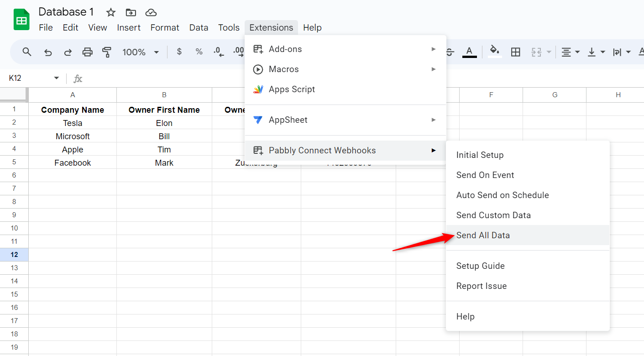
Task: Open Apps Script
Action: coord(346,89)
